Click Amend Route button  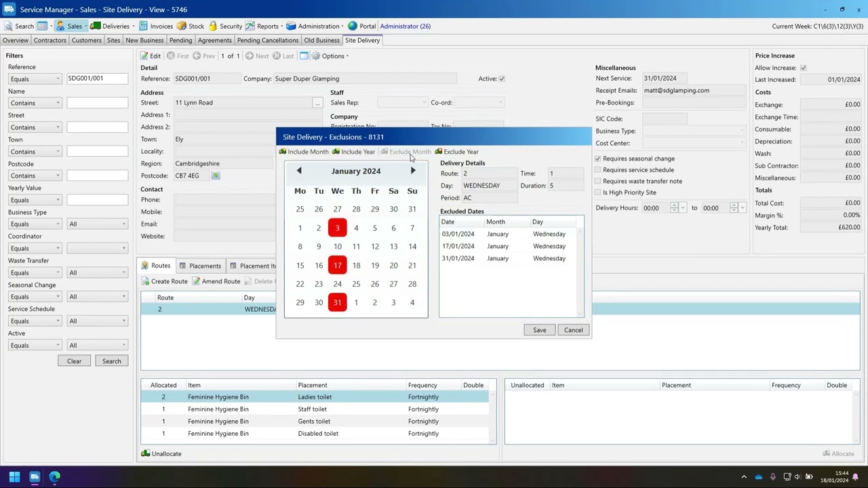tap(216, 281)
